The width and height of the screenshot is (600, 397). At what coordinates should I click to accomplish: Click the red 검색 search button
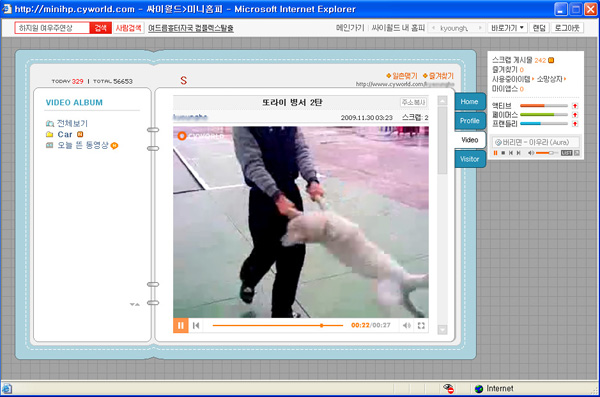point(101,28)
